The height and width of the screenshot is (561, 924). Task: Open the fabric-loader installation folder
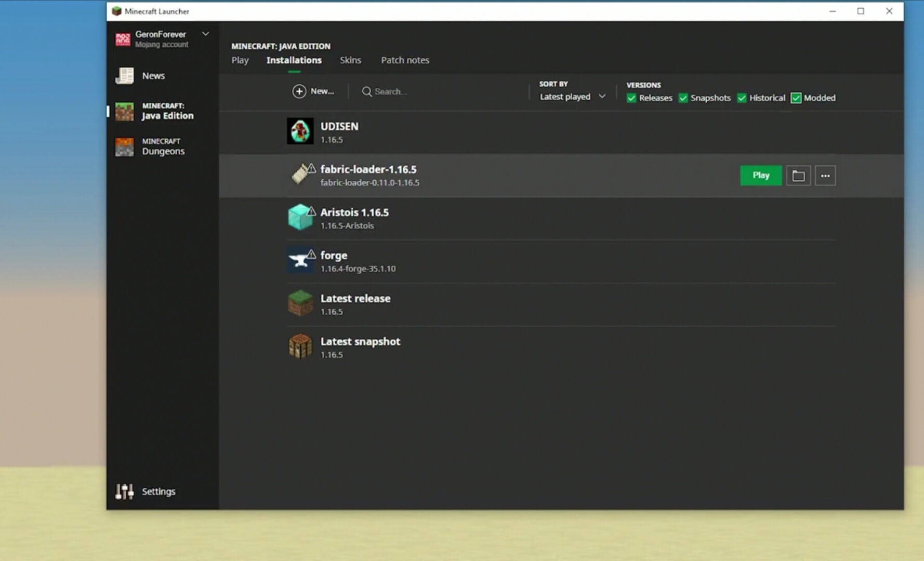coord(798,176)
